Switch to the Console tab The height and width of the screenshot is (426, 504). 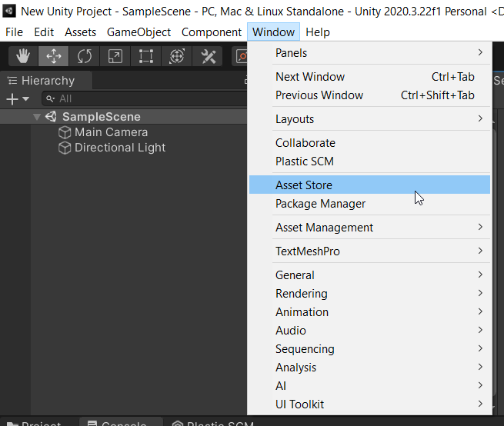click(x=121, y=422)
